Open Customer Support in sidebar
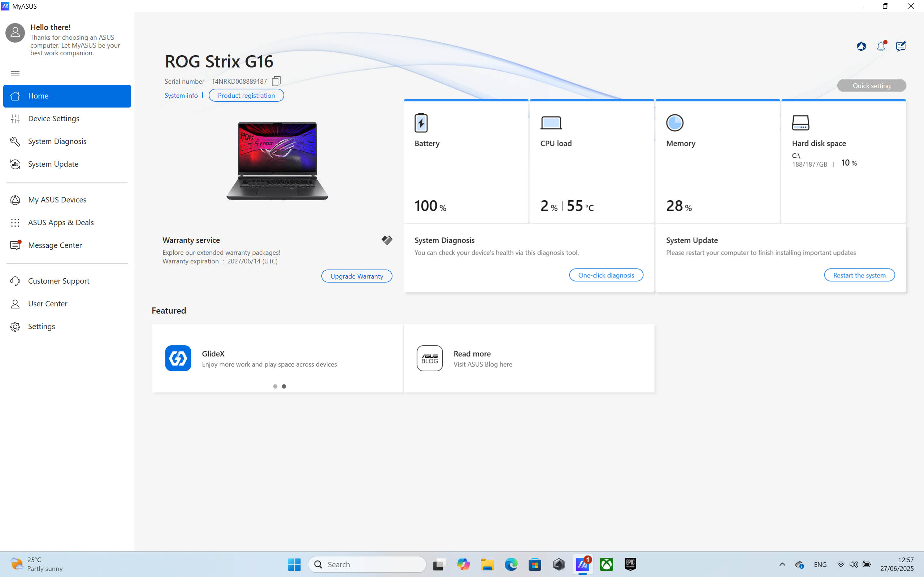The width and height of the screenshot is (924, 577). (67, 281)
